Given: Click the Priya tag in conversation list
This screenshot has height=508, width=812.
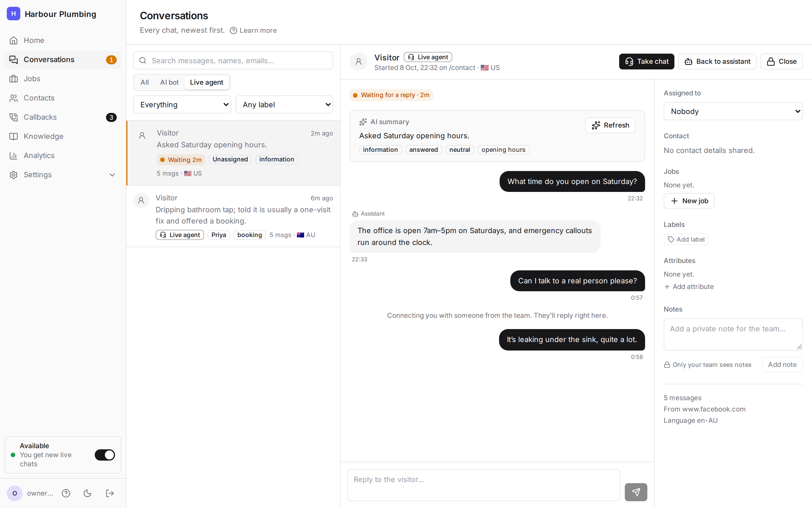Looking at the screenshot, I should 219,235.
